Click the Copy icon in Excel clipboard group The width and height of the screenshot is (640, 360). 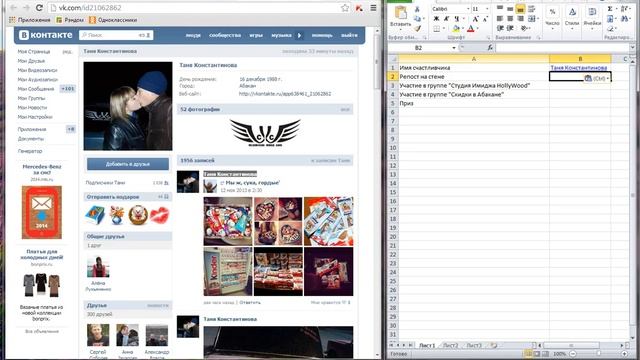click(417, 19)
